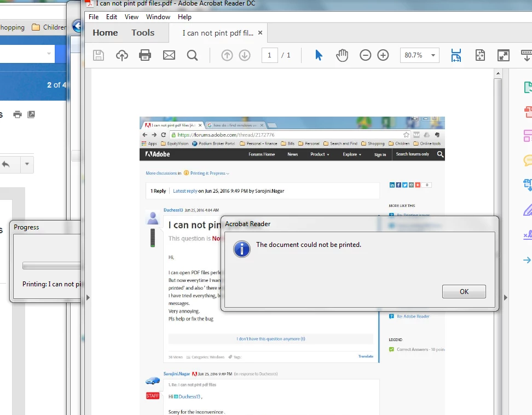Click the arrow tool at right pane bottom

point(528,260)
